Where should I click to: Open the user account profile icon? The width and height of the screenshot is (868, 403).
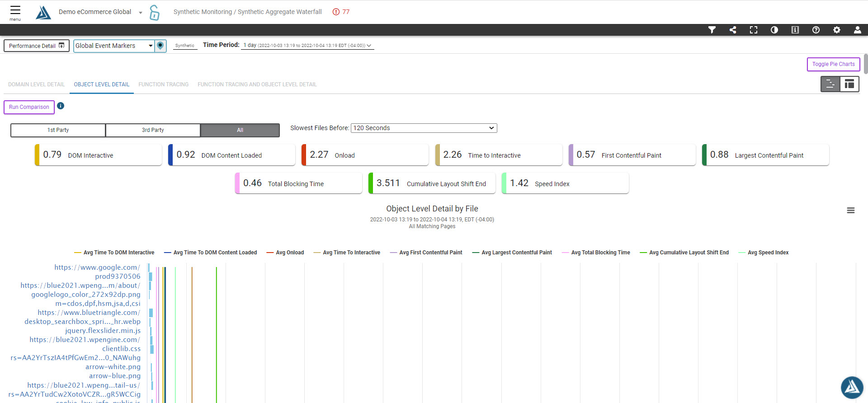click(858, 30)
